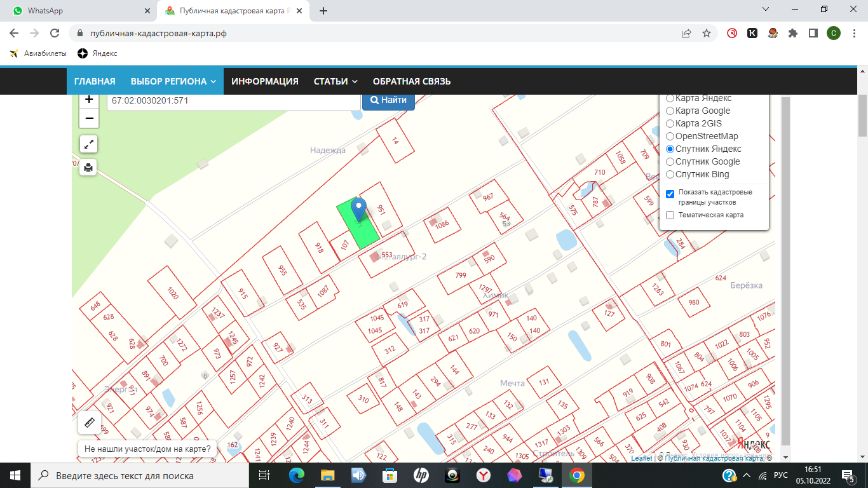Uncheck Показать кадастровые границы участков
The height and width of the screenshot is (488, 868).
670,194
